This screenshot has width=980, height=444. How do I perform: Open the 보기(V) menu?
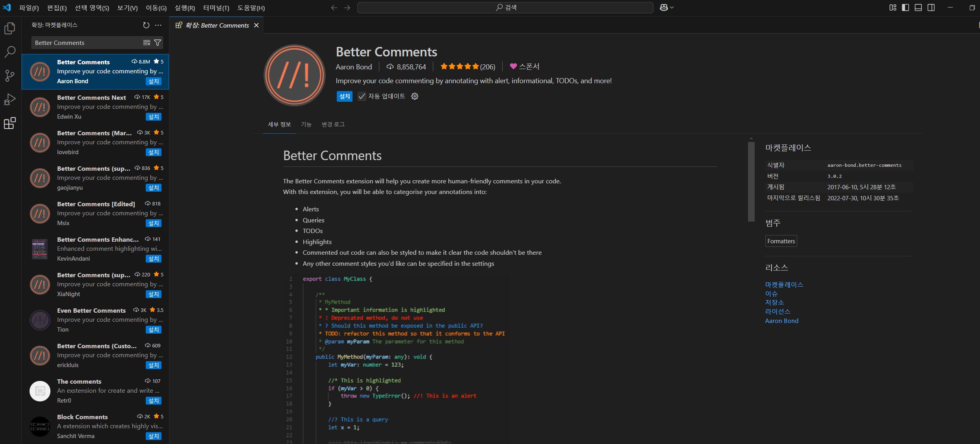tap(128, 8)
